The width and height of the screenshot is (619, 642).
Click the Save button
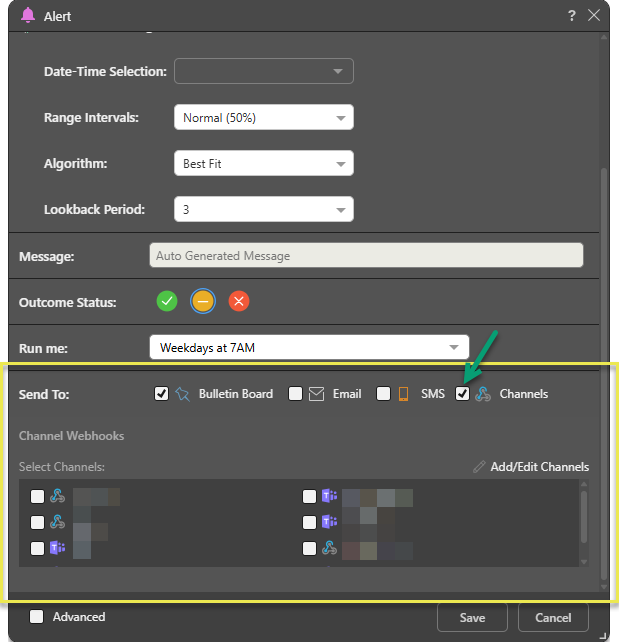pos(472,618)
